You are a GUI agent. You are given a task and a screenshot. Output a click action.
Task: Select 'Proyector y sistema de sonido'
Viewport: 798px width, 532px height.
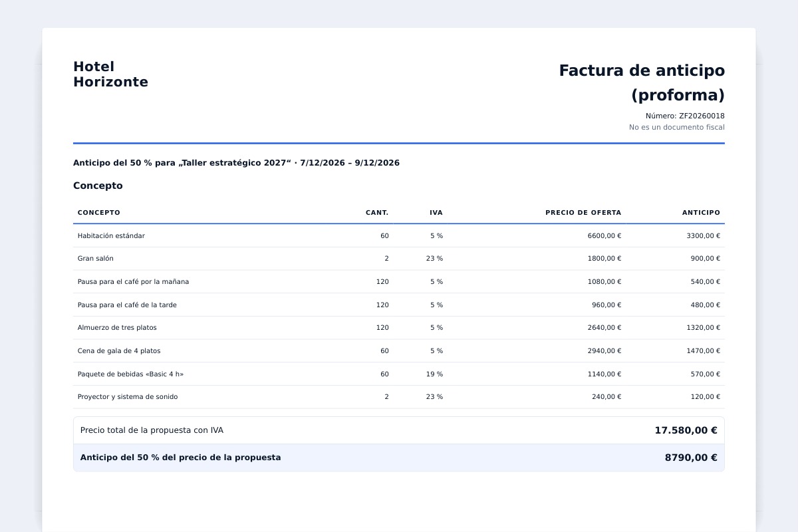[128, 397]
